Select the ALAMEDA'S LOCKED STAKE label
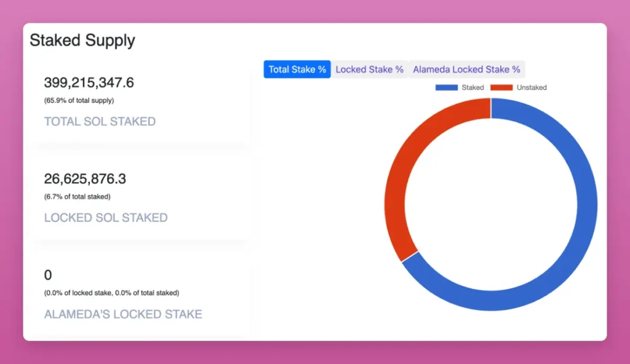The width and height of the screenshot is (630, 364). pos(123,314)
